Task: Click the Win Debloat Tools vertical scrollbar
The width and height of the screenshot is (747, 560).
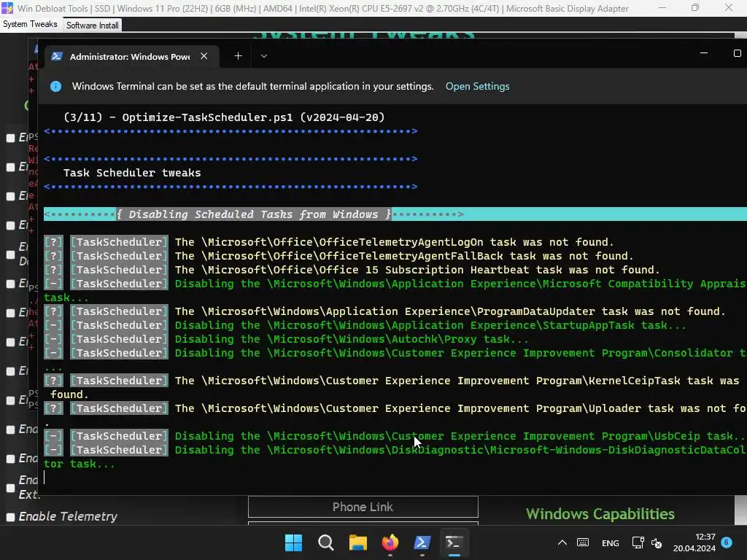Action: 741,510
